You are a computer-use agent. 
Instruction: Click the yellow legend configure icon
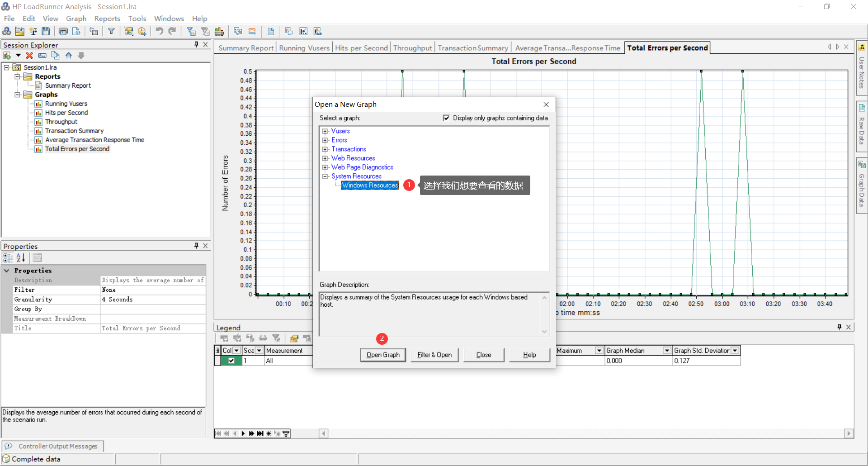294,338
